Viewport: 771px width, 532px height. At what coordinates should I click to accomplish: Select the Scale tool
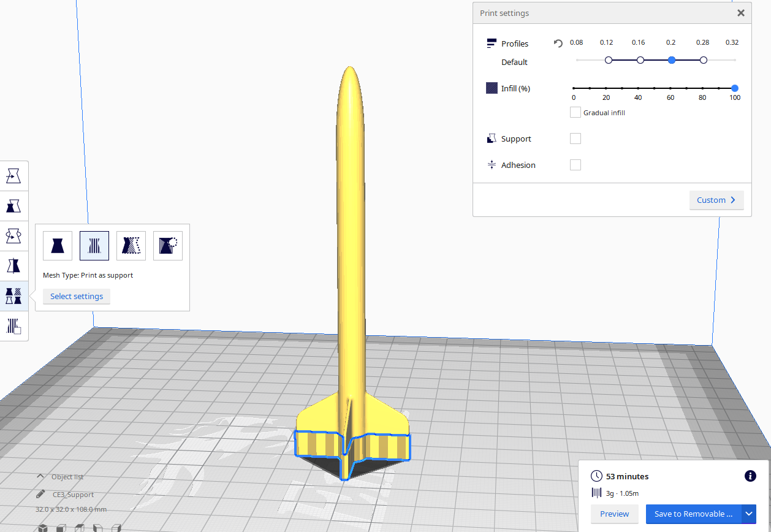click(13, 206)
